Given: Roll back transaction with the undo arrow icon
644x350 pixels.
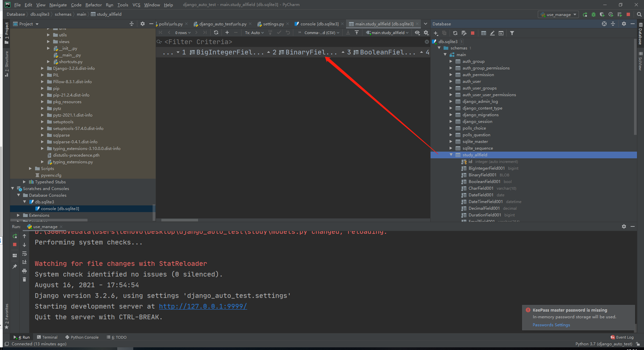Looking at the screenshot, I should point(288,32).
